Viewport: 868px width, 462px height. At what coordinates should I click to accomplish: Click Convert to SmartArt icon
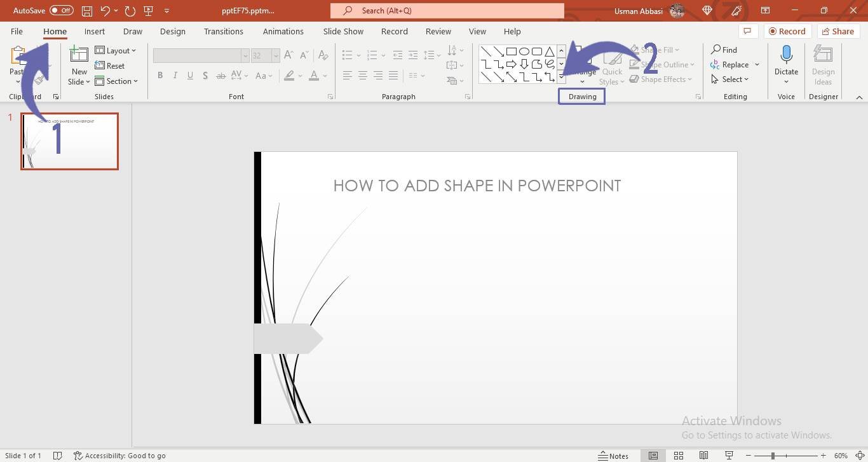coord(452,81)
